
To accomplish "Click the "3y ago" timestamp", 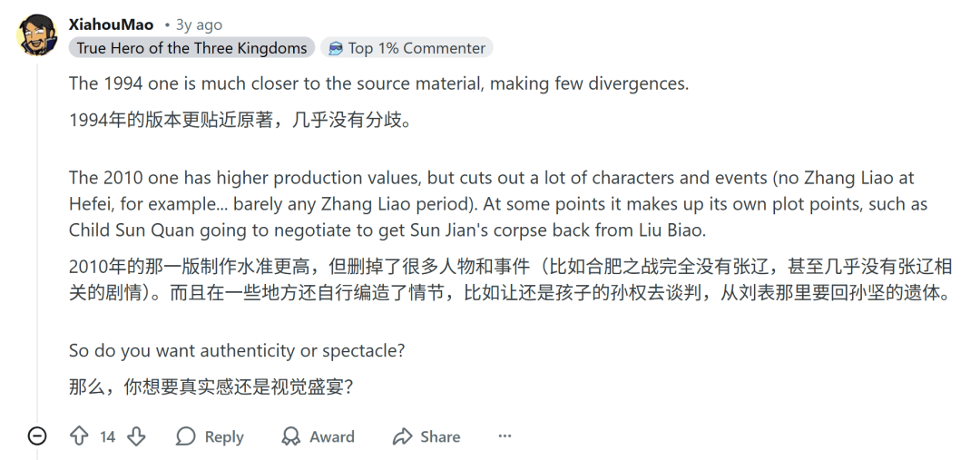I will point(198,24).
